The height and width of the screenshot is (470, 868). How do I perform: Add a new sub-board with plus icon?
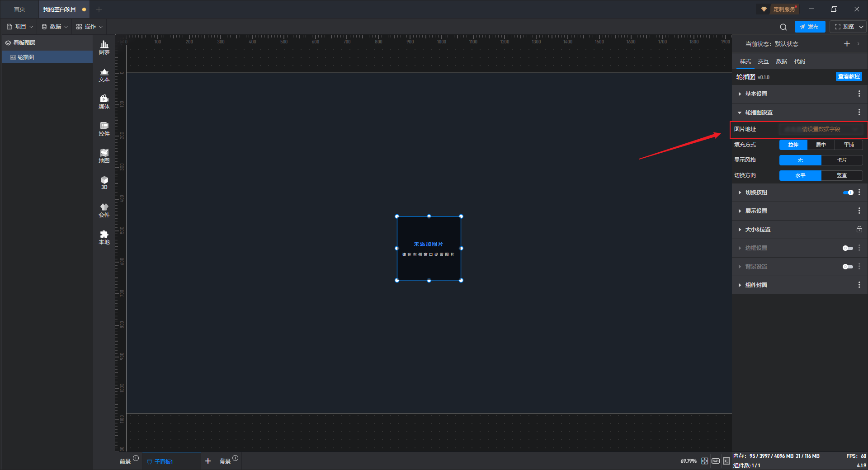pyautogui.click(x=208, y=461)
